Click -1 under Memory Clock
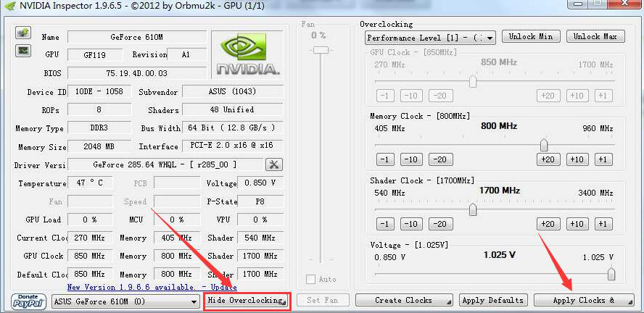 coord(385,159)
